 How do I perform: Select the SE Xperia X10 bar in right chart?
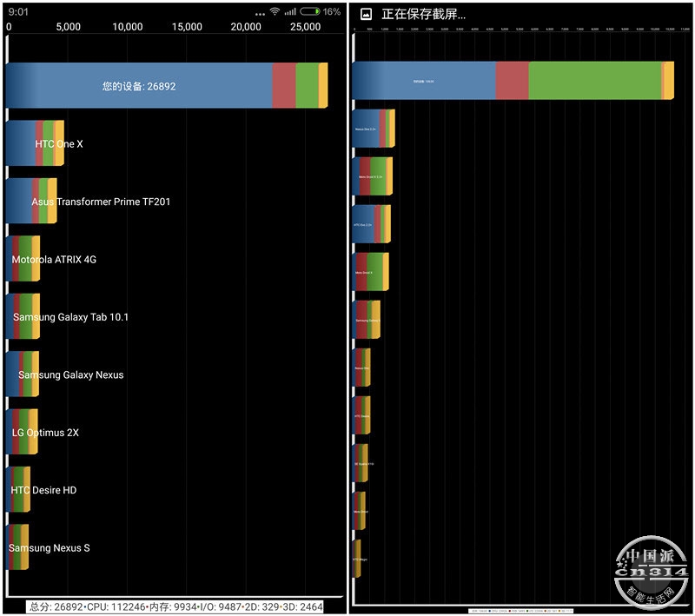[x=361, y=464]
